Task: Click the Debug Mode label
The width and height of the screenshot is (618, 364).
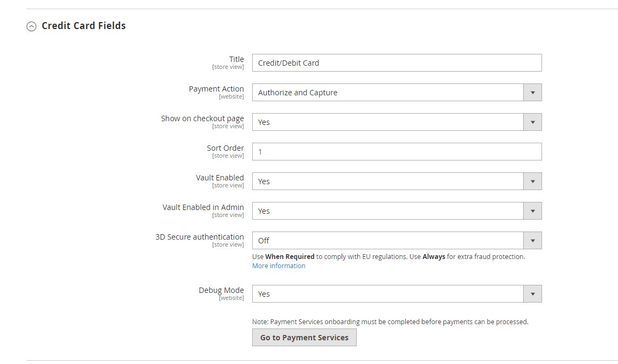Action: (x=221, y=290)
